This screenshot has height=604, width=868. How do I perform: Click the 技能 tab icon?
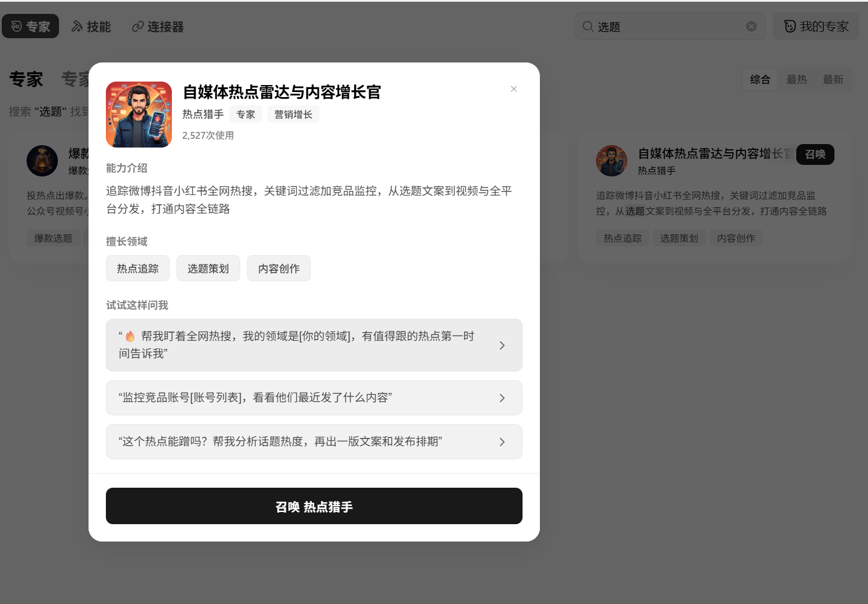pyautogui.click(x=77, y=27)
